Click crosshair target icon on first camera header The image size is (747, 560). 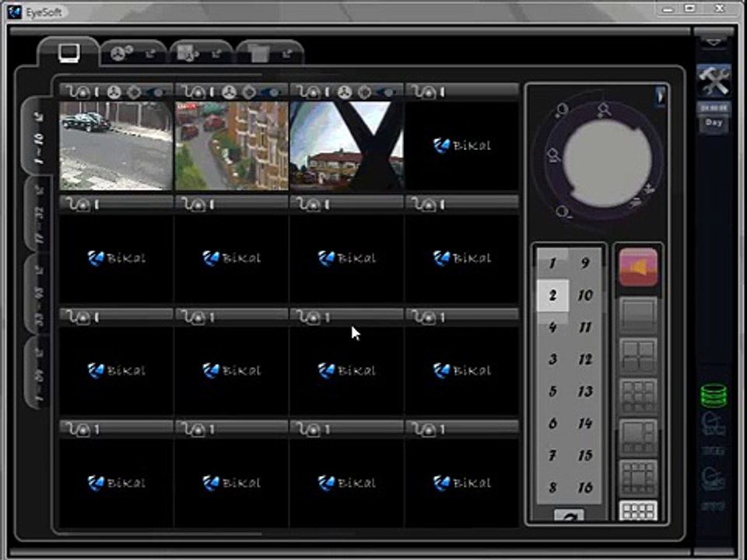click(134, 92)
